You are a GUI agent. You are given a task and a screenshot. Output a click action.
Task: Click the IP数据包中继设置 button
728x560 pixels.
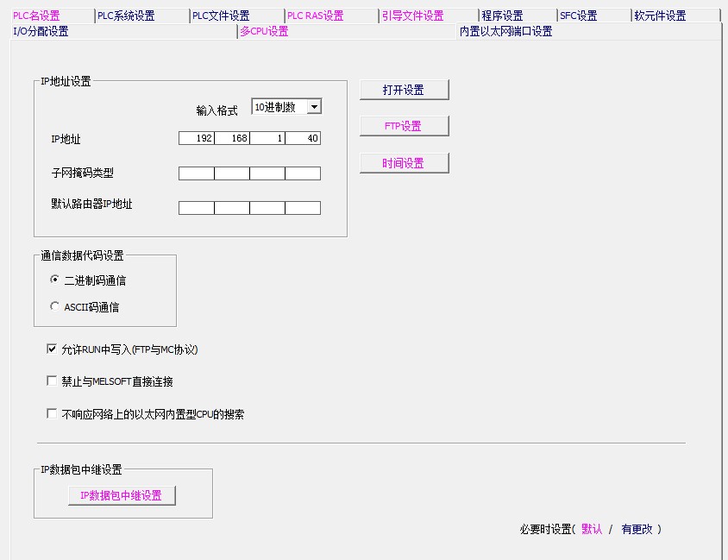(122, 495)
